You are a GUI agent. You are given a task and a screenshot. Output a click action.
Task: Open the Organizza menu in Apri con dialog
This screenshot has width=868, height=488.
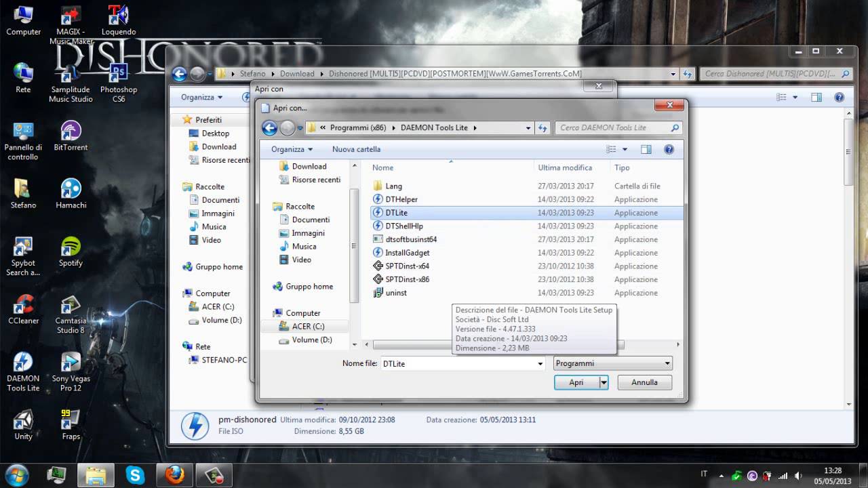[292, 149]
